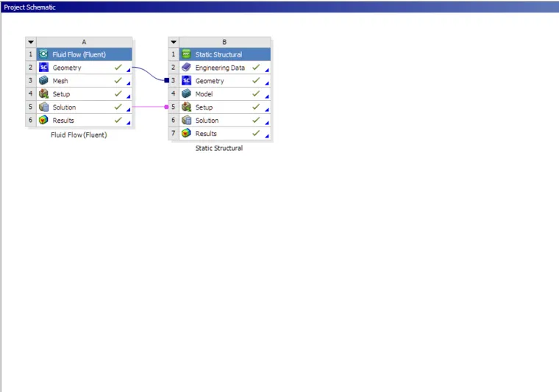Click the column A header letter

coord(84,42)
